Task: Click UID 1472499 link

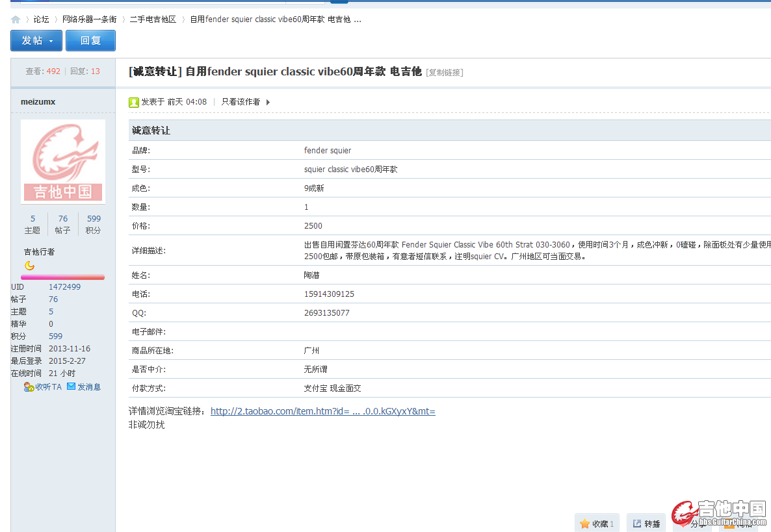Action: pyautogui.click(x=64, y=287)
